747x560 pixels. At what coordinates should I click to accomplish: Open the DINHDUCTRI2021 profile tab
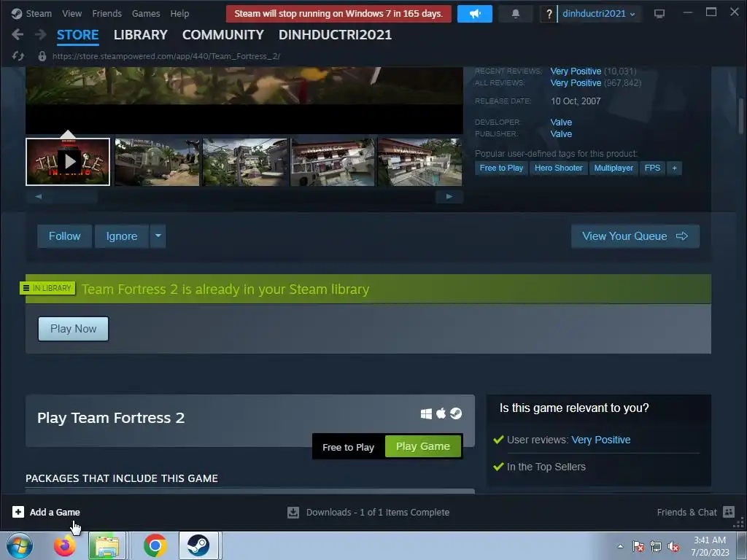click(335, 35)
